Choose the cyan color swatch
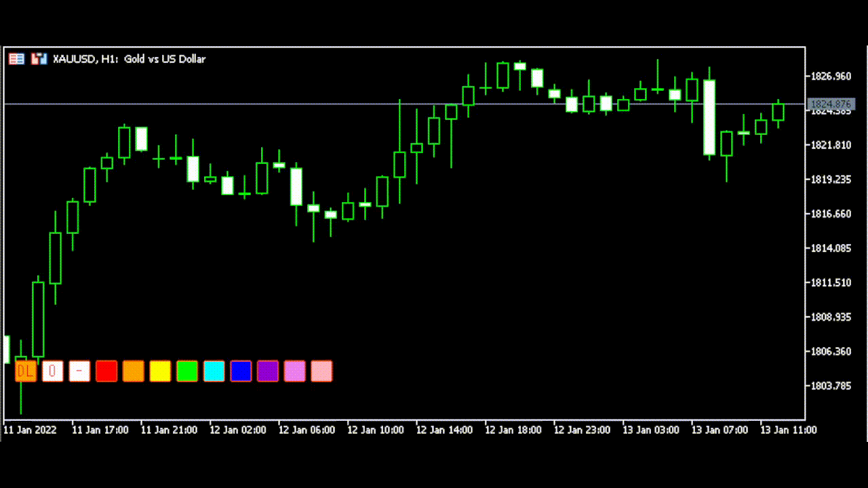 (214, 371)
